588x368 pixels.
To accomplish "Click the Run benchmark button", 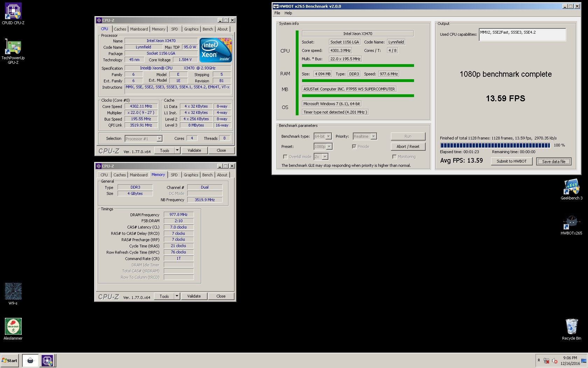I will (408, 136).
